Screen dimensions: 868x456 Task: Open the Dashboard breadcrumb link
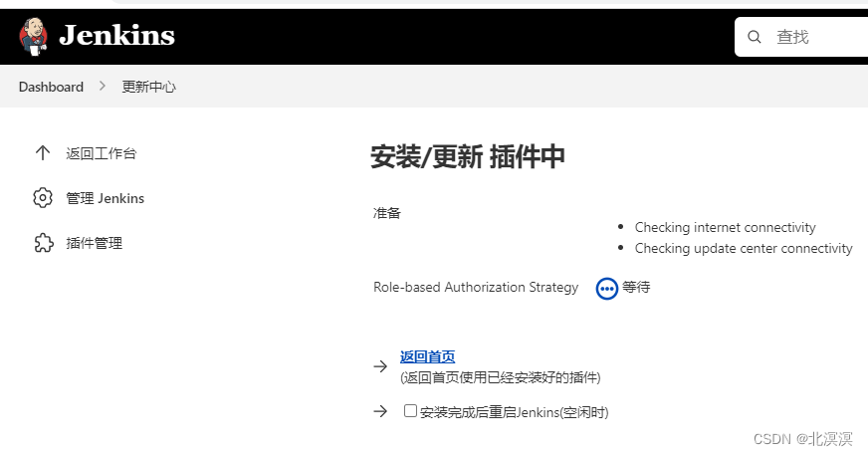[x=51, y=87]
